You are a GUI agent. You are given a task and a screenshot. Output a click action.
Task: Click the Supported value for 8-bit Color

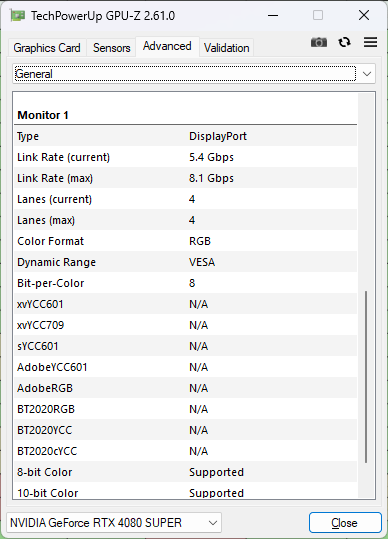pyautogui.click(x=217, y=472)
